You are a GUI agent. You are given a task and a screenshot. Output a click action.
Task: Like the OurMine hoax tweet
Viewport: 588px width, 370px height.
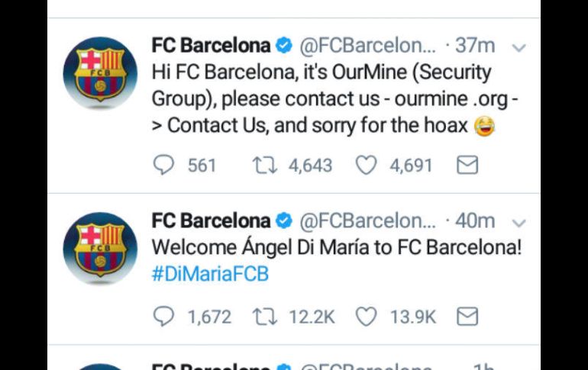367,165
